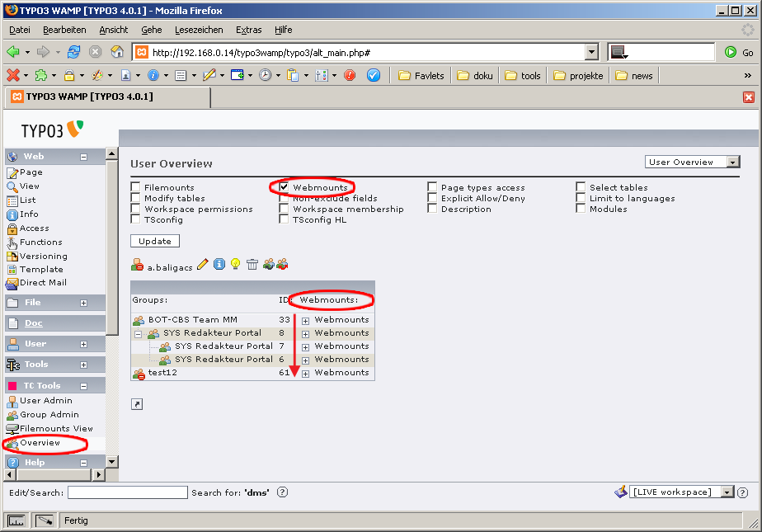Enable the Workspace membership checkbox
Screen dimensions: 762x532
tap(285, 209)
